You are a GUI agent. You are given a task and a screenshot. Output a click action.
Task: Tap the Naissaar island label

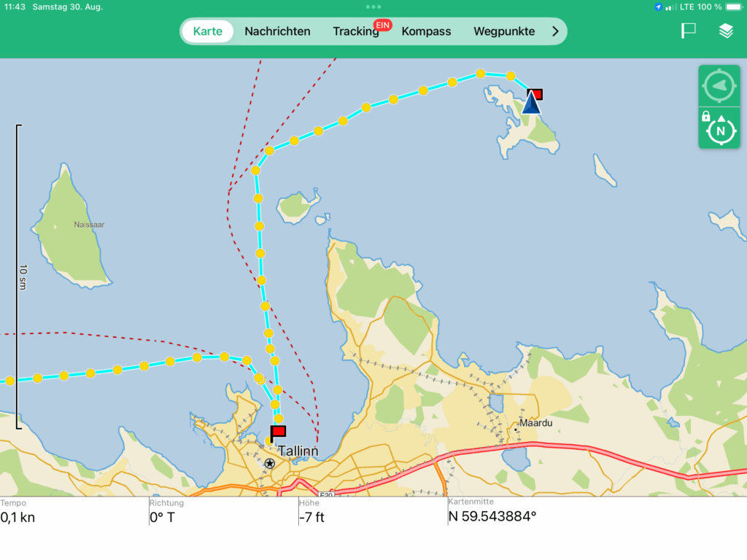click(89, 225)
